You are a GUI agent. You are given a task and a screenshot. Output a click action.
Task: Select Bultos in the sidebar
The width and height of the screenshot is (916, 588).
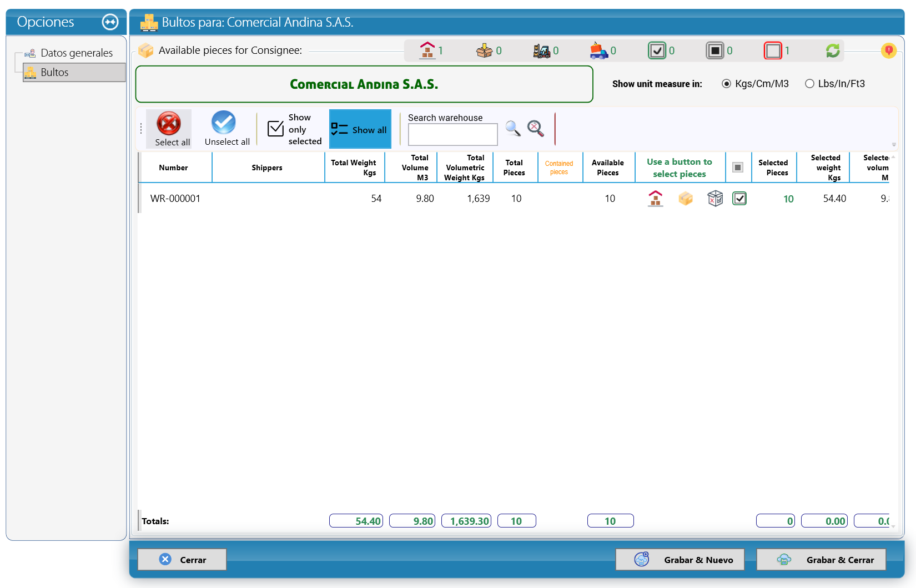click(x=74, y=72)
